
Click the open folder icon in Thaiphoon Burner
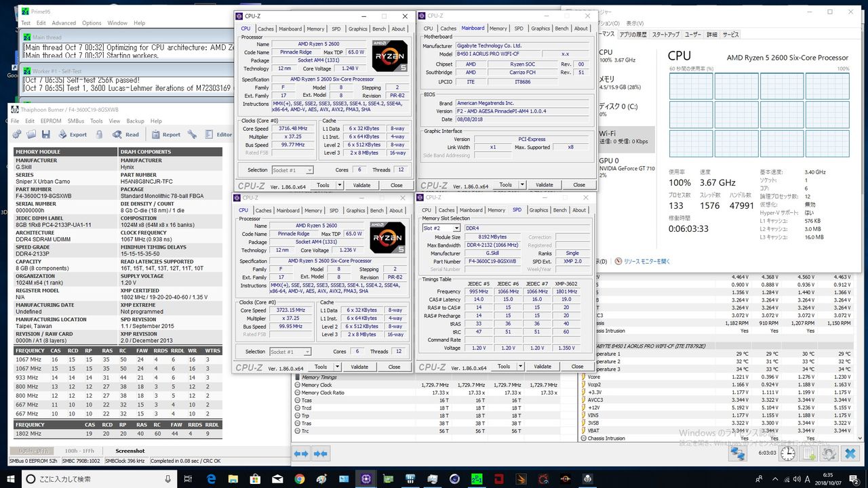point(31,134)
